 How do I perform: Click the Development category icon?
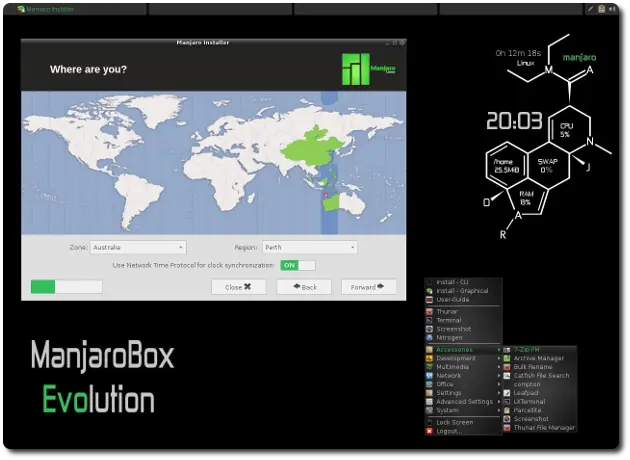click(430, 358)
